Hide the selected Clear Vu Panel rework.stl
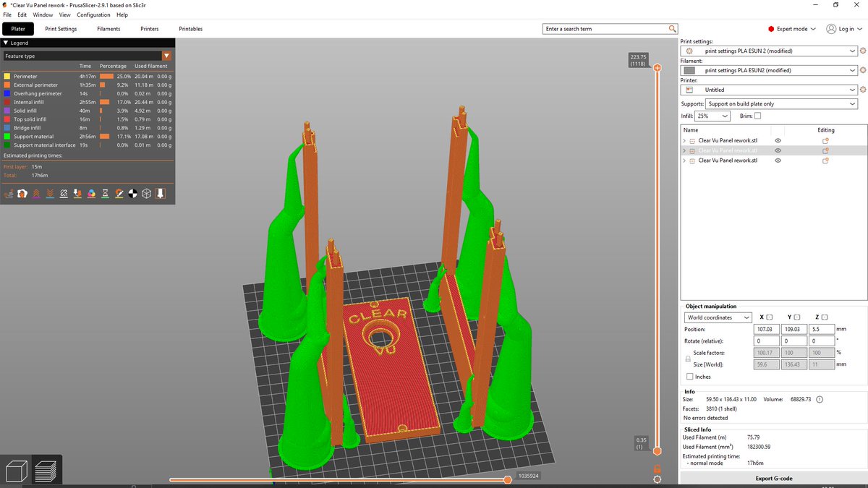The width and height of the screenshot is (868, 488). (x=778, y=150)
